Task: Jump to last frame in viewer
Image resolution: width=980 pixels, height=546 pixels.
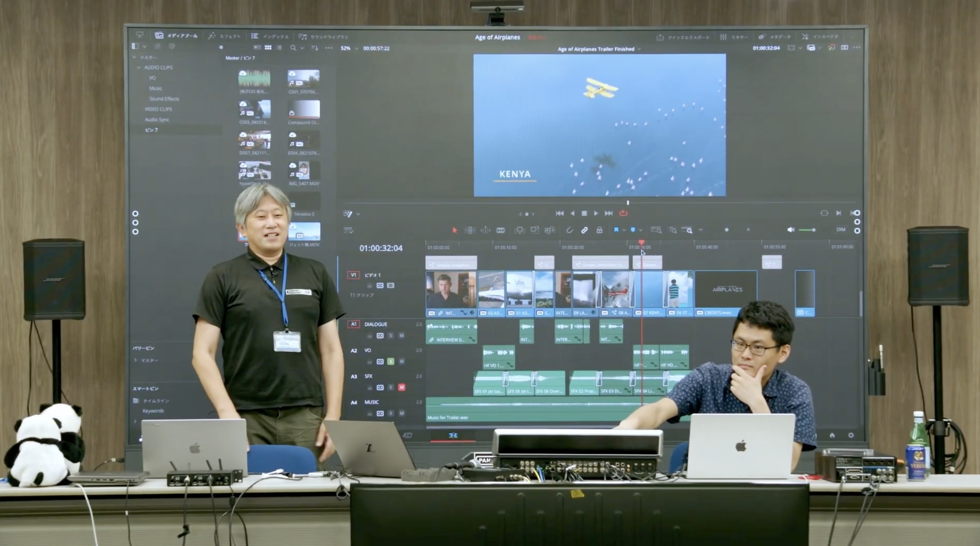Action: coord(608,213)
